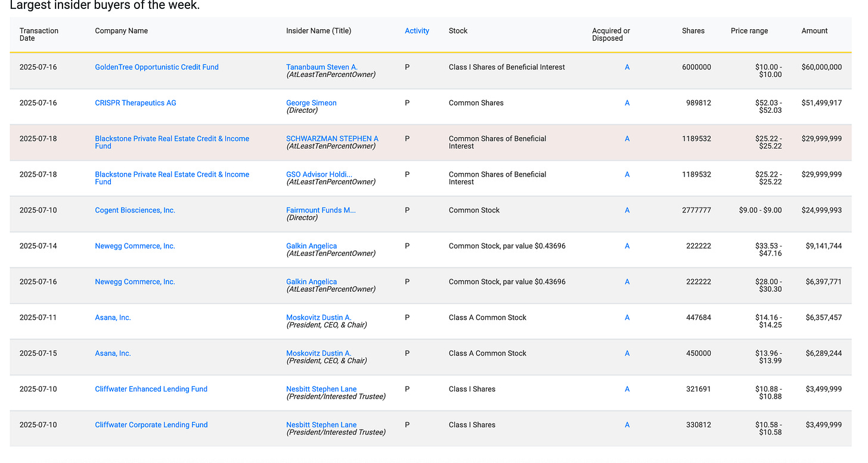The width and height of the screenshot is (868, 463).
Task: Click the Price range column header
Action: (749, 31)
